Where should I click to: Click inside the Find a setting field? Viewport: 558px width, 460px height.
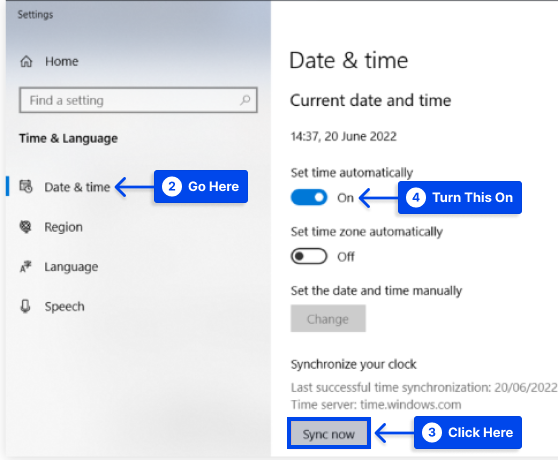138,100
